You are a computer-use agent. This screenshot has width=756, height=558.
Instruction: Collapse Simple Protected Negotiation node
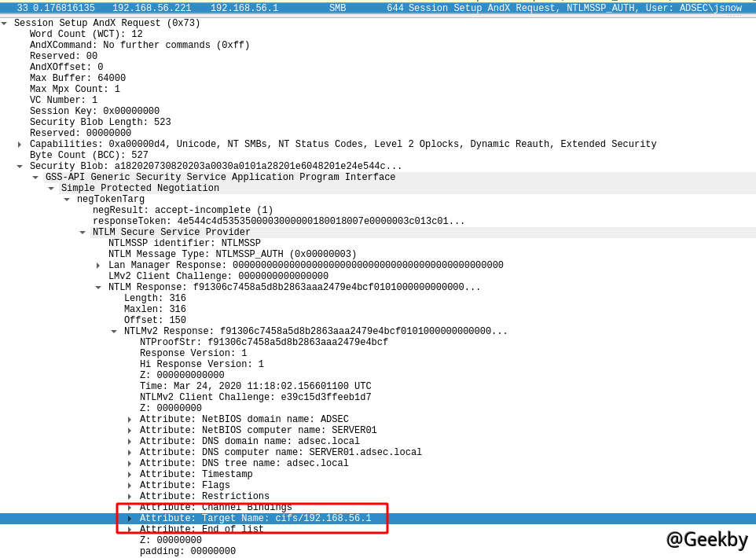[51, 189]
